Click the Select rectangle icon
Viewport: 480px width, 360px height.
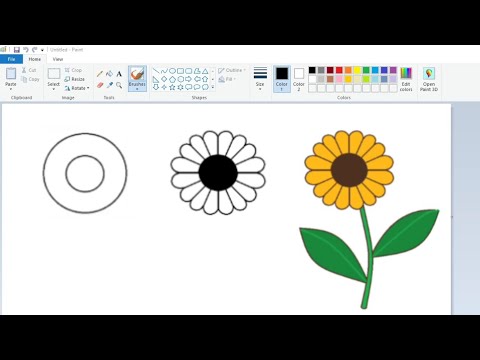tap(54, 73)
